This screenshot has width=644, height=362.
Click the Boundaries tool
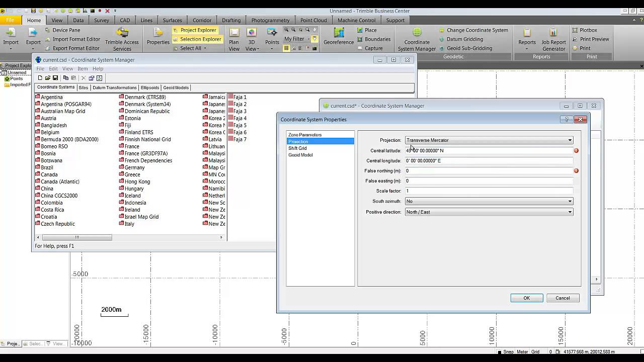(x=373, y=39)
